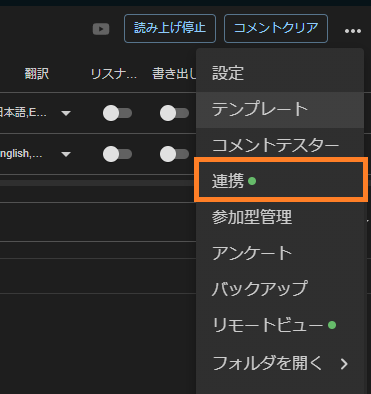Click the 翻訳 column header
This screenshot has width=371, height=394.
coord(37,74)
